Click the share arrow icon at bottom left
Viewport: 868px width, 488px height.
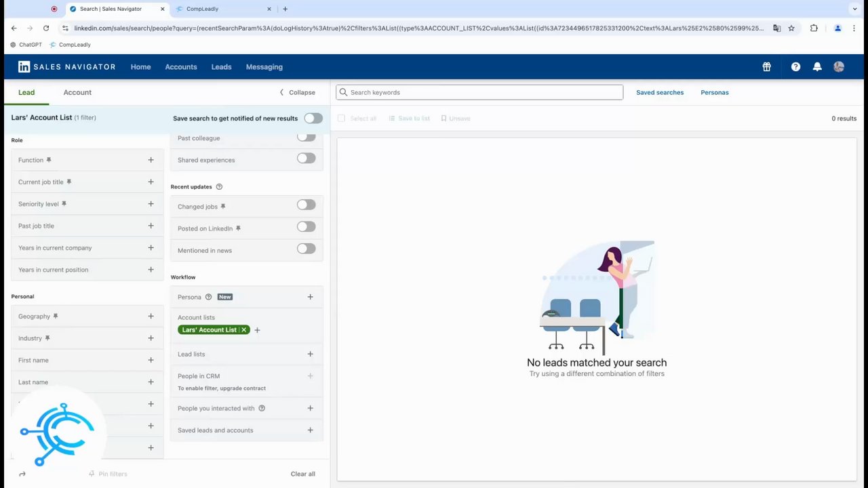[x=22, y=474]
